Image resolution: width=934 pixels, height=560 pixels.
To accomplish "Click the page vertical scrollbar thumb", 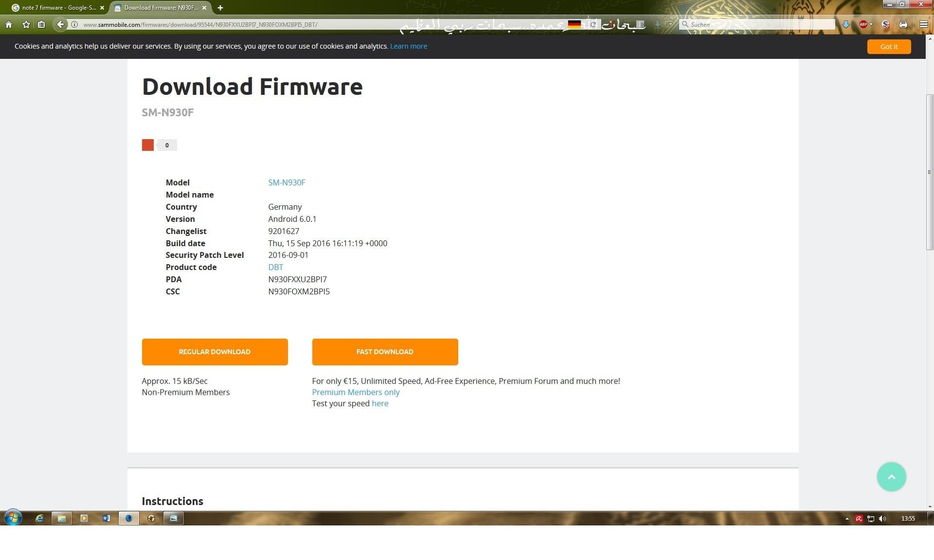I will tap(930, 172).
